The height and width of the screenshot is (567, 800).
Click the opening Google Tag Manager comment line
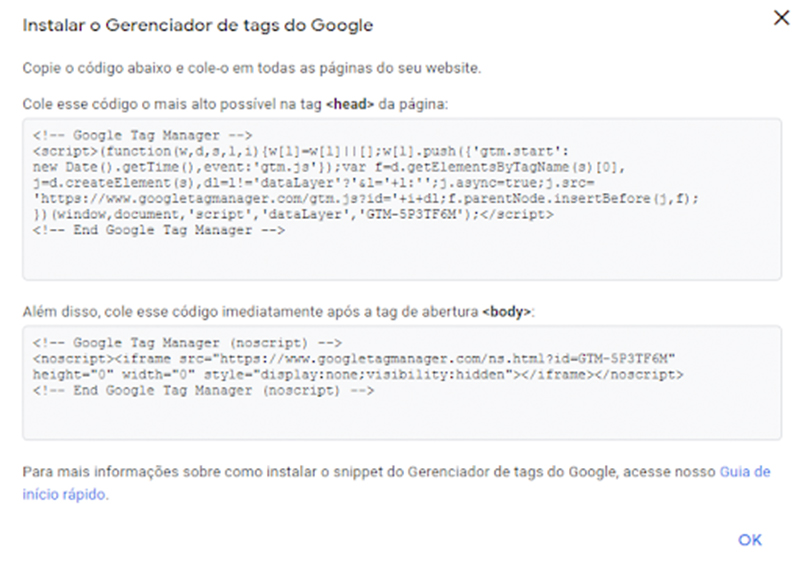coord(142,135)
